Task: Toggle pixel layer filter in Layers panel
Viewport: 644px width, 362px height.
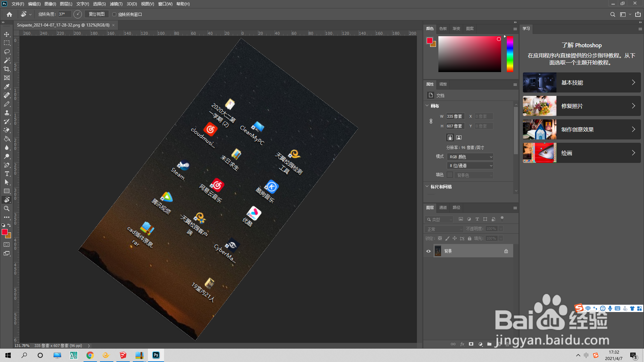Action: pos(461,219)
